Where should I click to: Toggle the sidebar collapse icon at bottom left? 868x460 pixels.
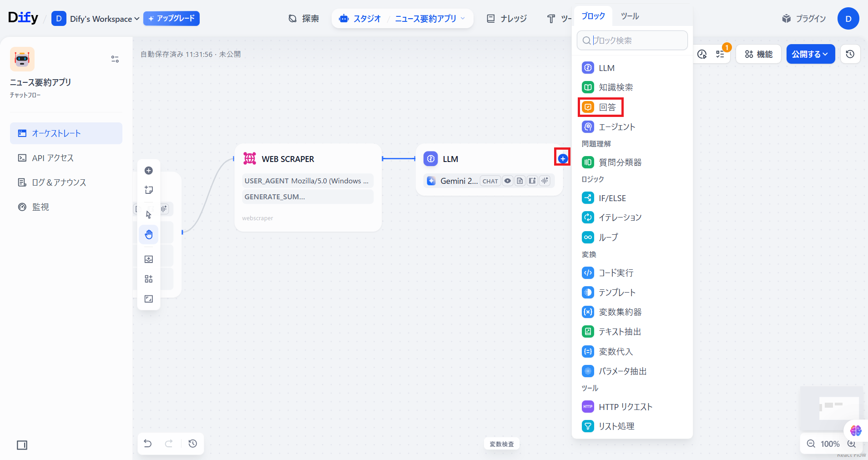22,445
